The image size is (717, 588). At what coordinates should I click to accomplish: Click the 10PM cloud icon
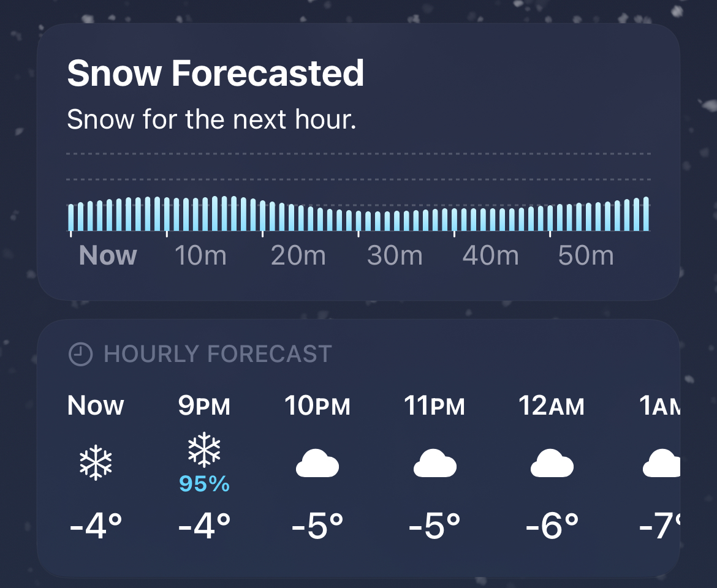(317, 466)
